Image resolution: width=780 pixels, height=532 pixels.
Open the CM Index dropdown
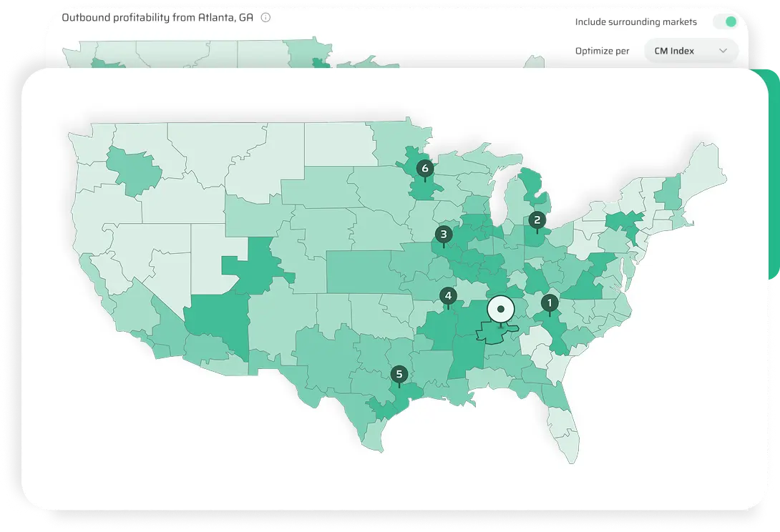691,51
